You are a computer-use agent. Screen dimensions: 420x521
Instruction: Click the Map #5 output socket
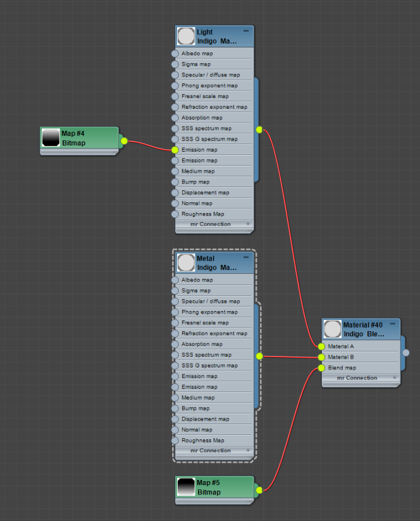tap(259, 490)
